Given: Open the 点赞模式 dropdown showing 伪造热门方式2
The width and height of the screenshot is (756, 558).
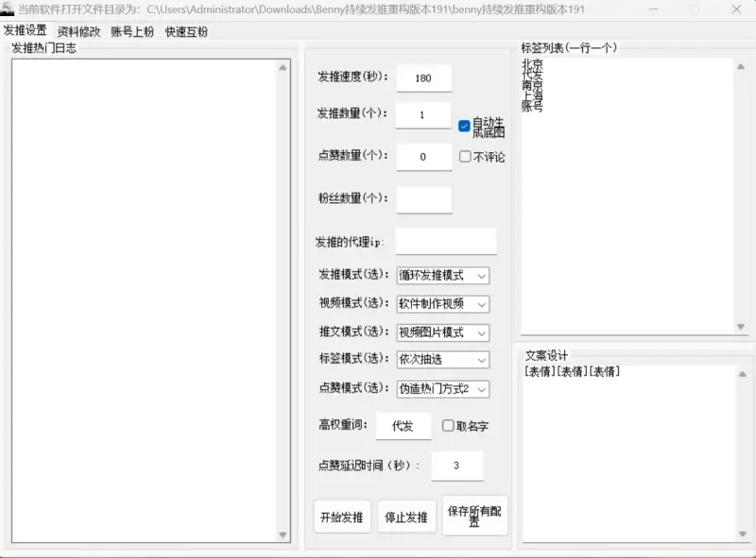Looking at the screenshot, I should [444, 389].
